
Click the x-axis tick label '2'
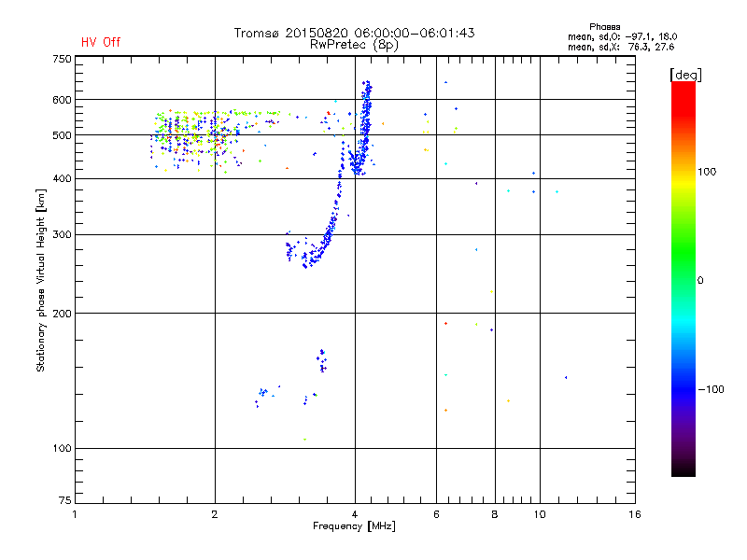click(215, 514)
